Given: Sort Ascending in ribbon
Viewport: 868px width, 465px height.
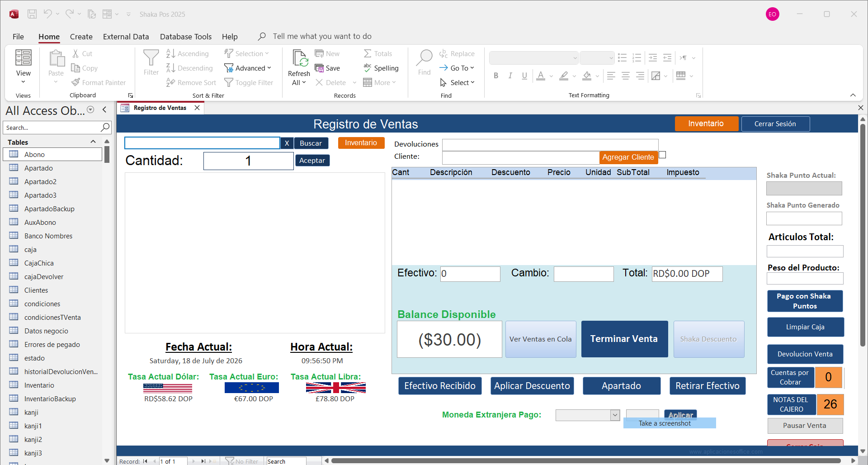Looking at the screenshot, I should pyautogui.click(x=188, y=53).
